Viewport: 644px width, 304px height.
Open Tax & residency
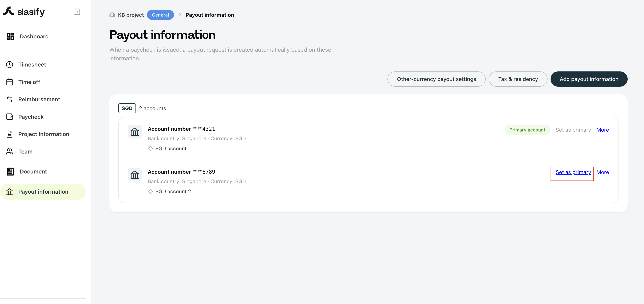point(518,79)
